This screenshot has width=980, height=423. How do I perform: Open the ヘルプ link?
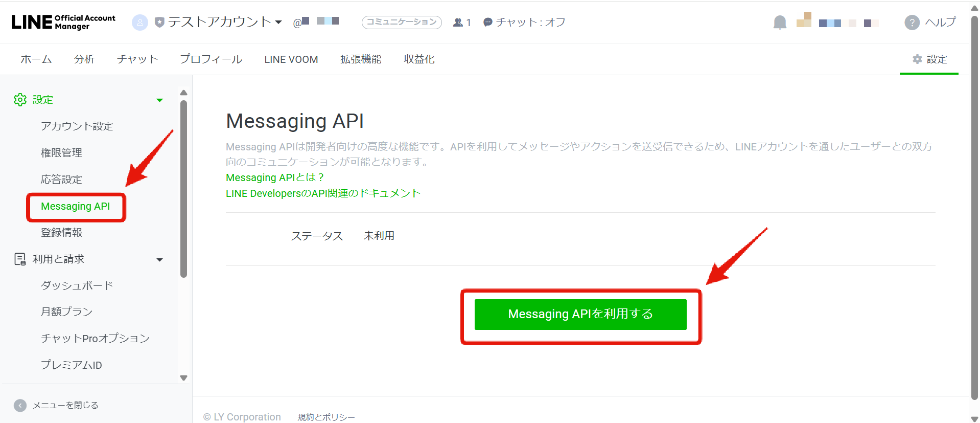click(x=941, y=22)
